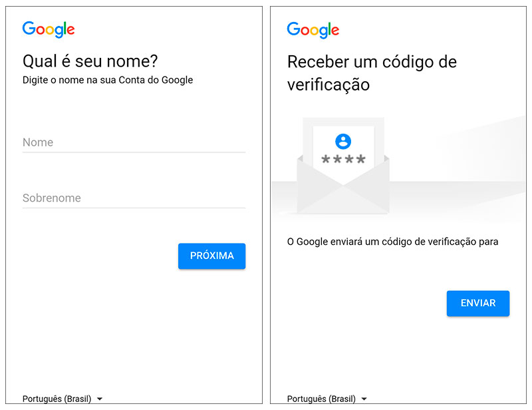
Task: Open the Português (Brasil) language selector on the verification screen
Action: click(x=323, y=399)
